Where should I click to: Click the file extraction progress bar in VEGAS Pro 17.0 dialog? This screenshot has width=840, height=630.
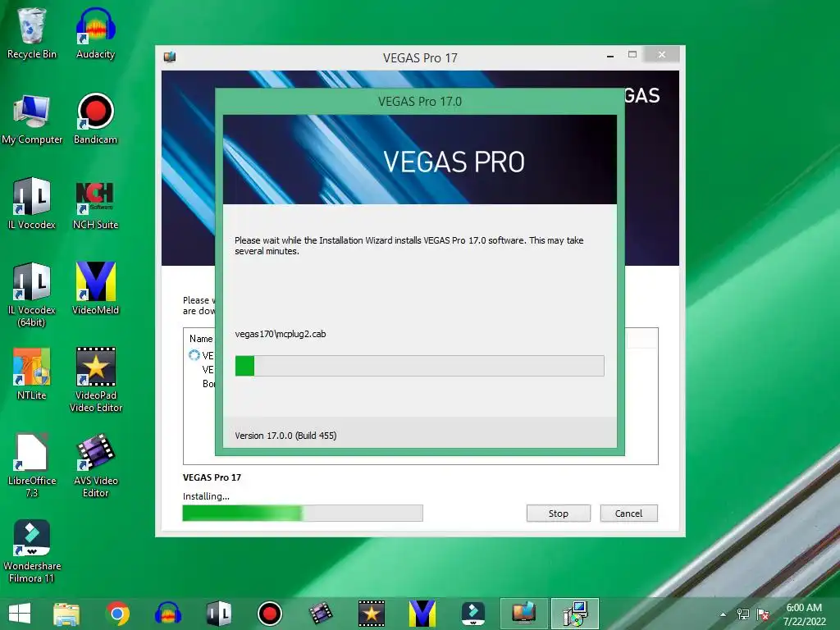[x=419, y=366]
